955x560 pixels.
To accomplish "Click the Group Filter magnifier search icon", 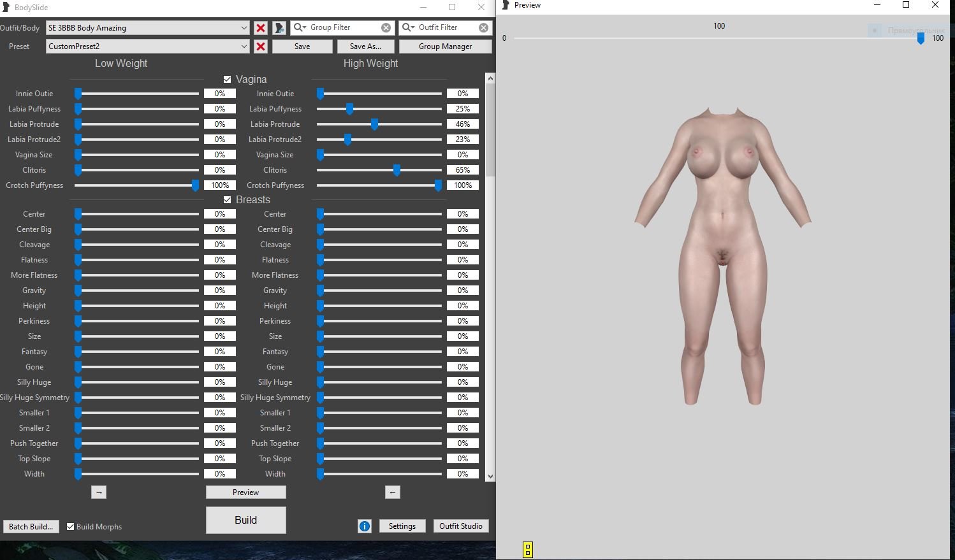I will pyautogui.click(x=298, y=27).
